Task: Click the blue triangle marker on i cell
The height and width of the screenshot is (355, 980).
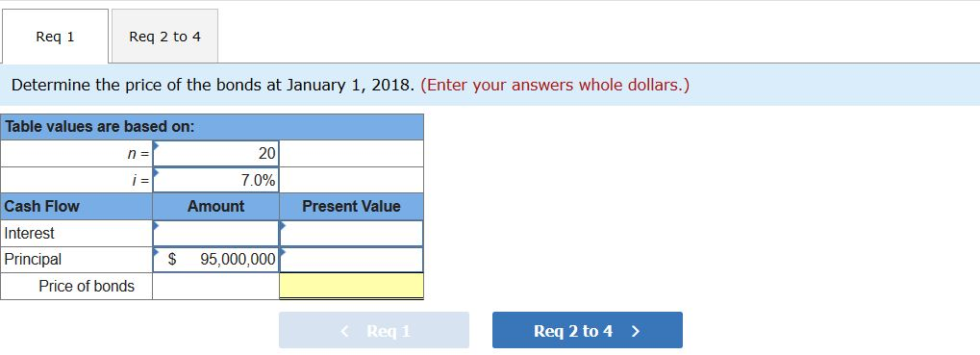Action: coord(156,171)
